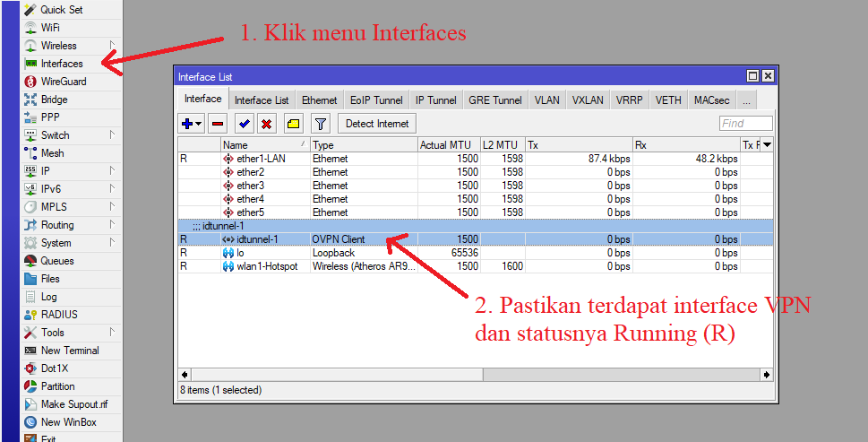This screenshot has width=868, height=442.
Task: Click the scroll right arrow
Action: tap(767, 375)
